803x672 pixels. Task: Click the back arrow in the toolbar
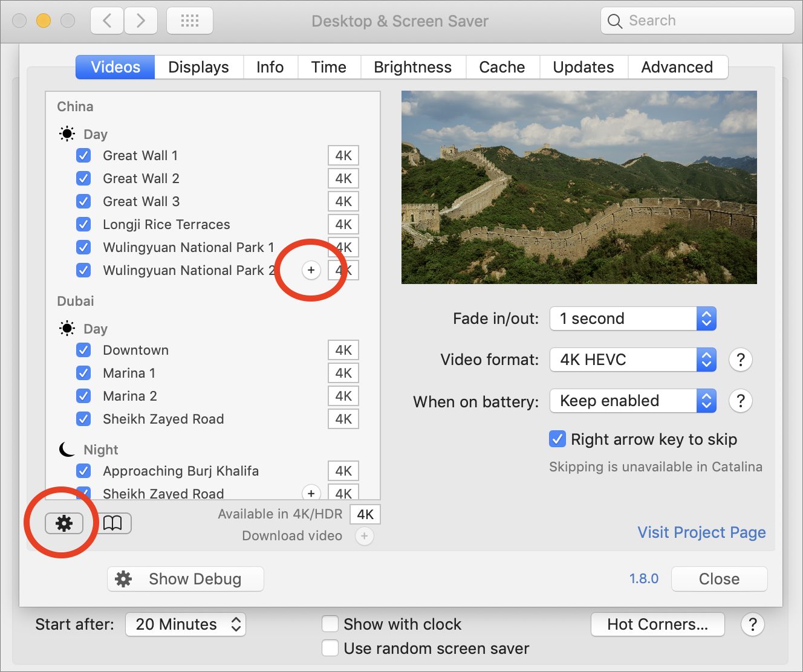point(107,21)
